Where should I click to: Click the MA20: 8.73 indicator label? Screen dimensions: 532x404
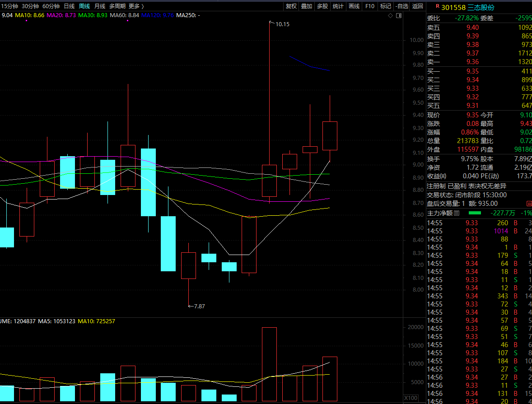[x=61, y=15]
